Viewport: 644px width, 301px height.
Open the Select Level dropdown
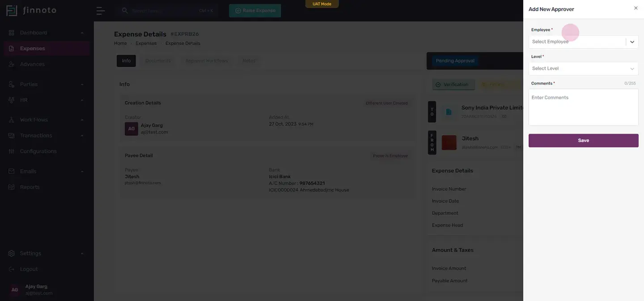pos(583,69)
